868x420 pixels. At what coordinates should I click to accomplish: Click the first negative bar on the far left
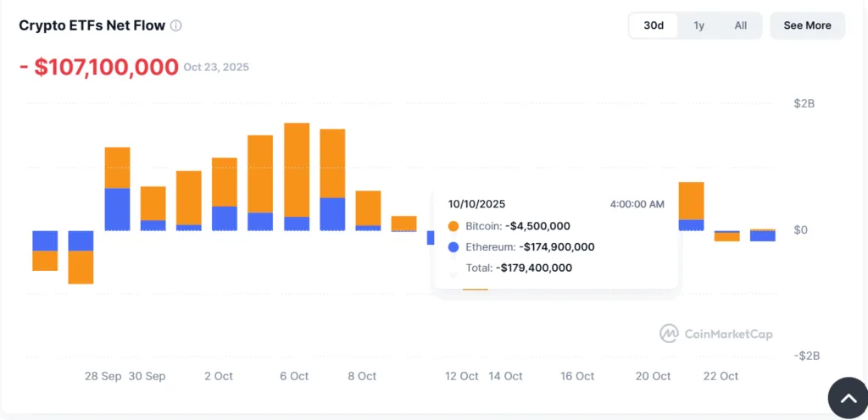click(45, 251)
